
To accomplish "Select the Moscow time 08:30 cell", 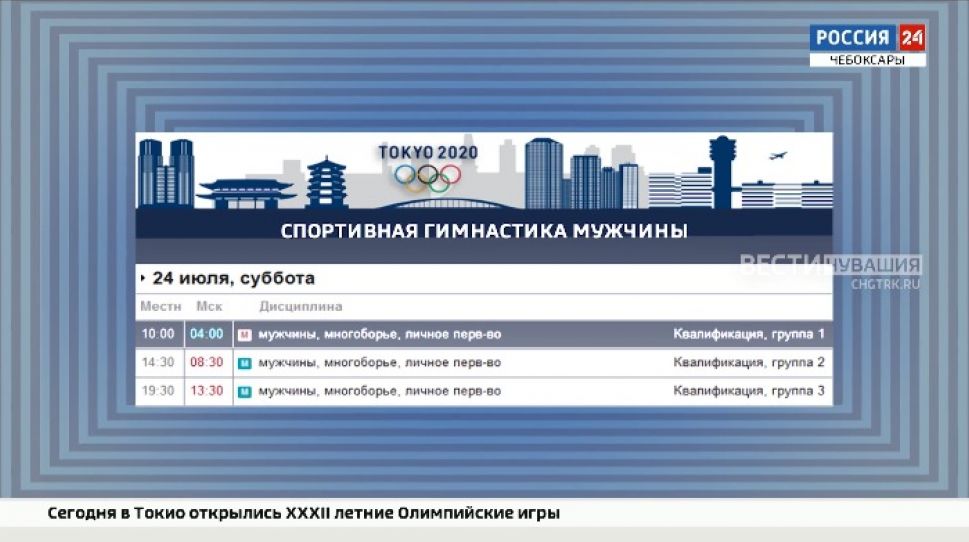I will tap(207, 363).
